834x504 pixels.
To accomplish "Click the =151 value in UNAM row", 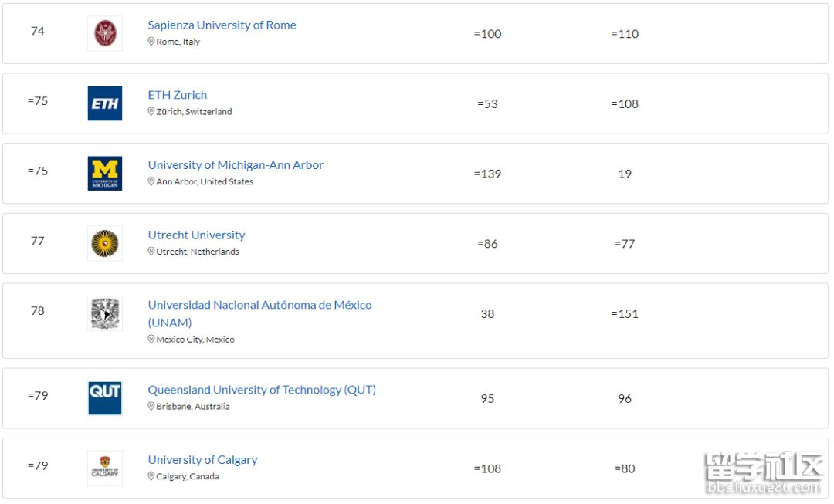I will [x=625, y=313].
